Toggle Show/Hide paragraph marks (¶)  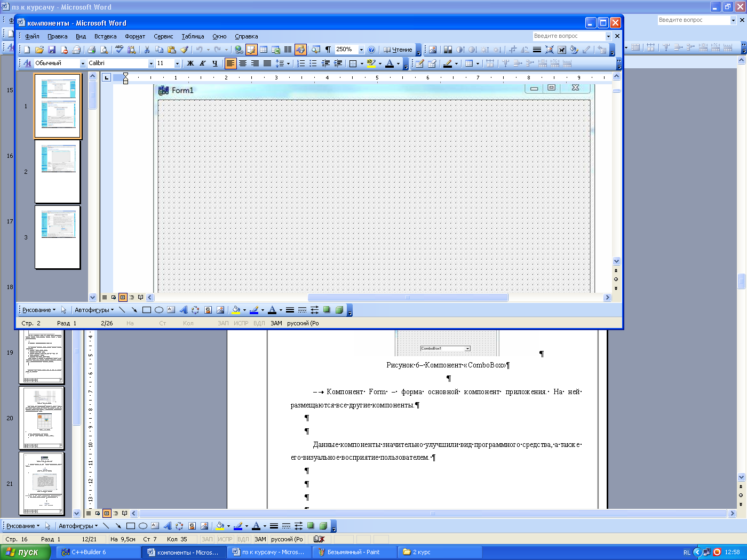pos(328,50)
